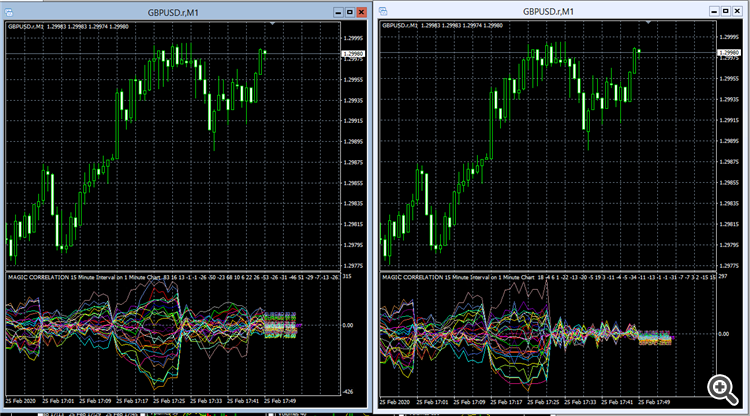Close the right GBPUSD.r,M1 chart window

click(x=737, y=11)
